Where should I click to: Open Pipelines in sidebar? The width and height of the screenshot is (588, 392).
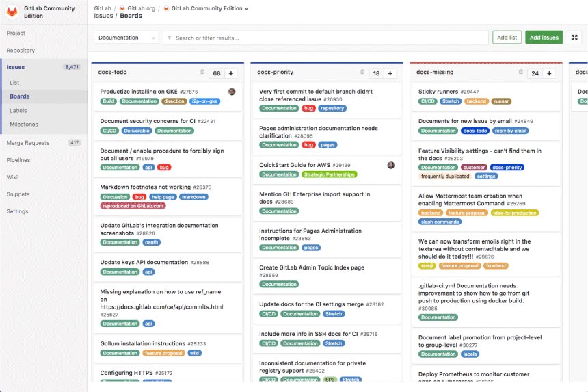(18, 160)
